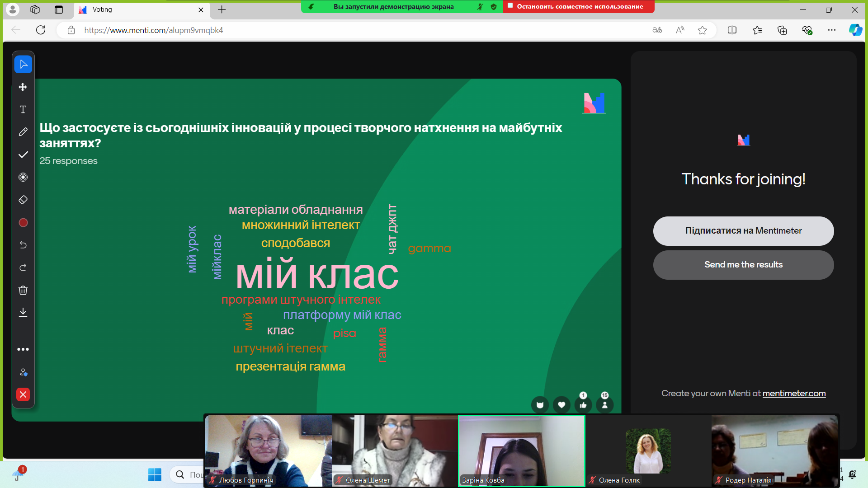Open the weather widget on the taskbar
868x488 pixels.
click(x=19, y=474)
